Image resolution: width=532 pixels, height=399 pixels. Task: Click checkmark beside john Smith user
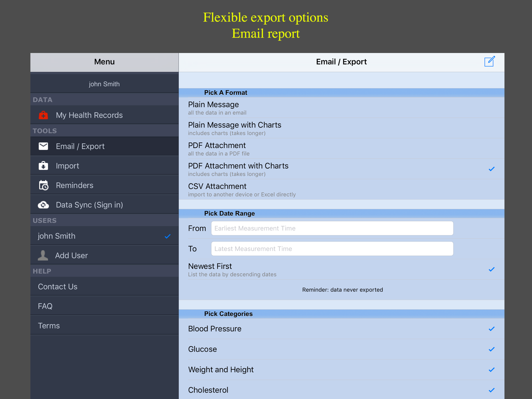[x=168, y=236]
